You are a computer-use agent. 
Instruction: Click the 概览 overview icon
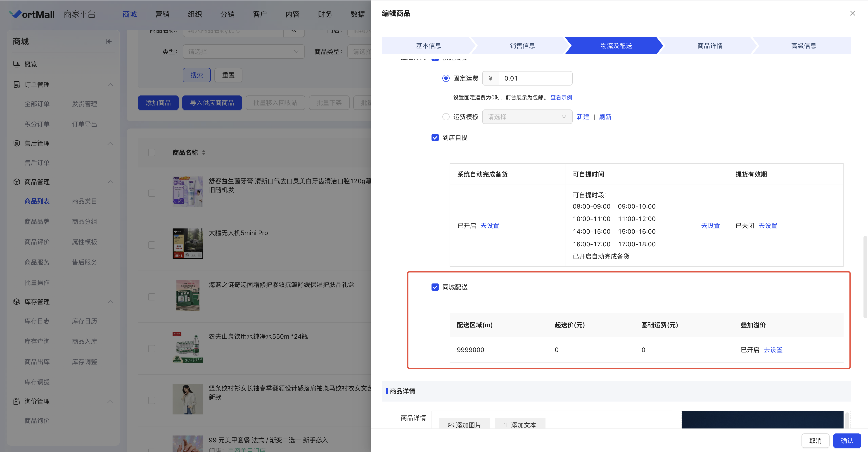point(17,64)
